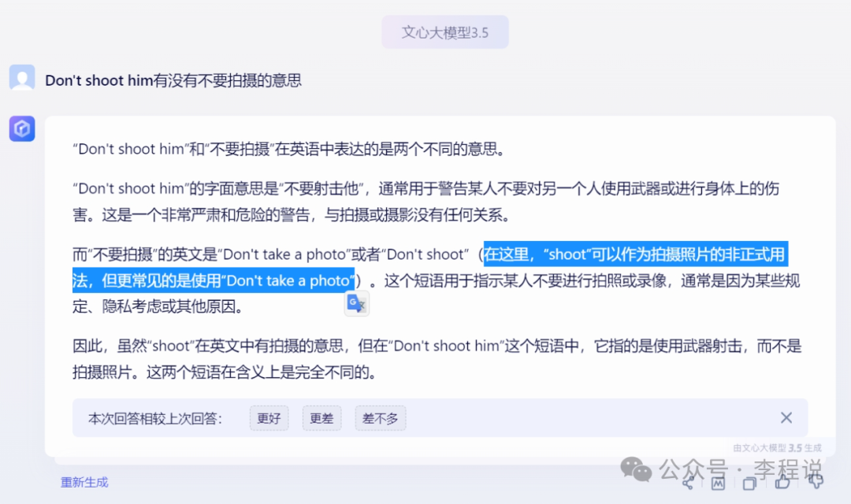Click the user avatar icon

pos(22,79)
